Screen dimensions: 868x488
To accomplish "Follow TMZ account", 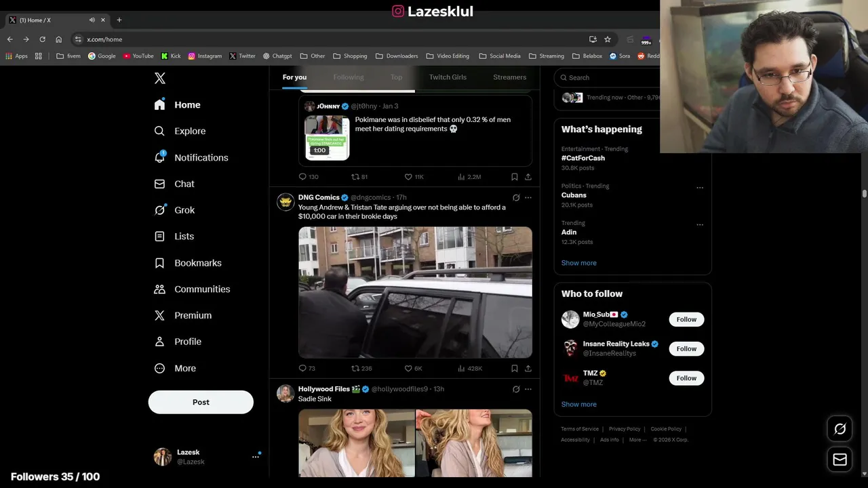I will coord(686,378).
